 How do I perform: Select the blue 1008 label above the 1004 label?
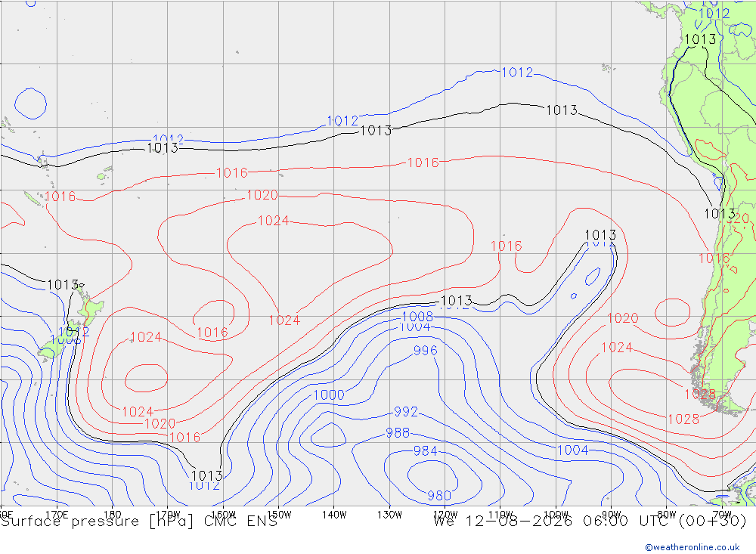(x=417, y=316)
